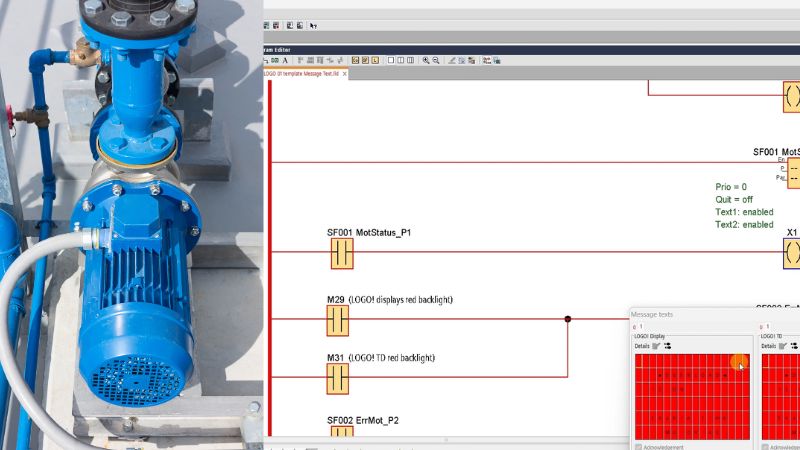The height and width of the screenshot is (450, 800).
Task: Click the third greyed alignment icon
Action: point(320,60)
